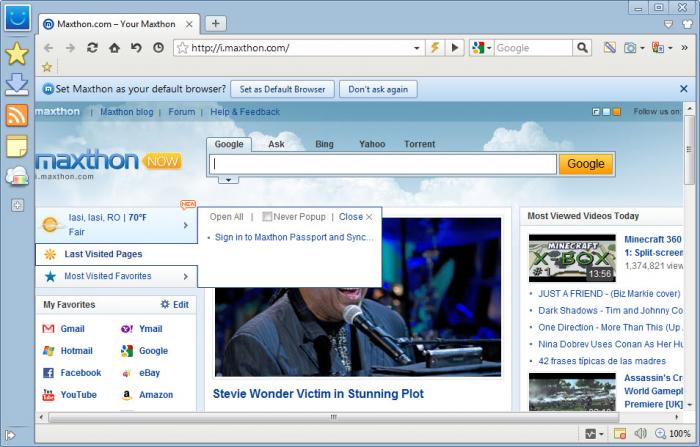This screenshot has width=700, height=447.
Task: Open the RSS feed reader sidebar icon
Action: coord(17,115)
